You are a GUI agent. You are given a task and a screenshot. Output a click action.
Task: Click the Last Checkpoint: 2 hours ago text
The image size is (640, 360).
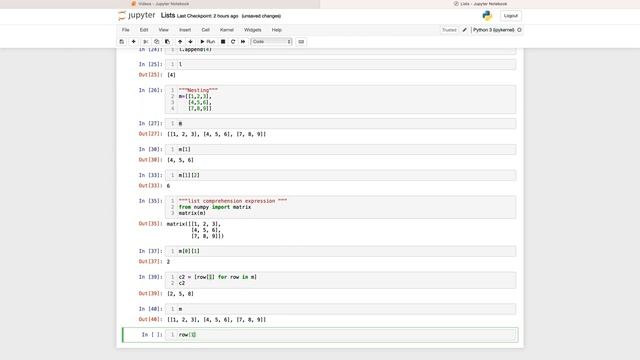tap(207, 16)
